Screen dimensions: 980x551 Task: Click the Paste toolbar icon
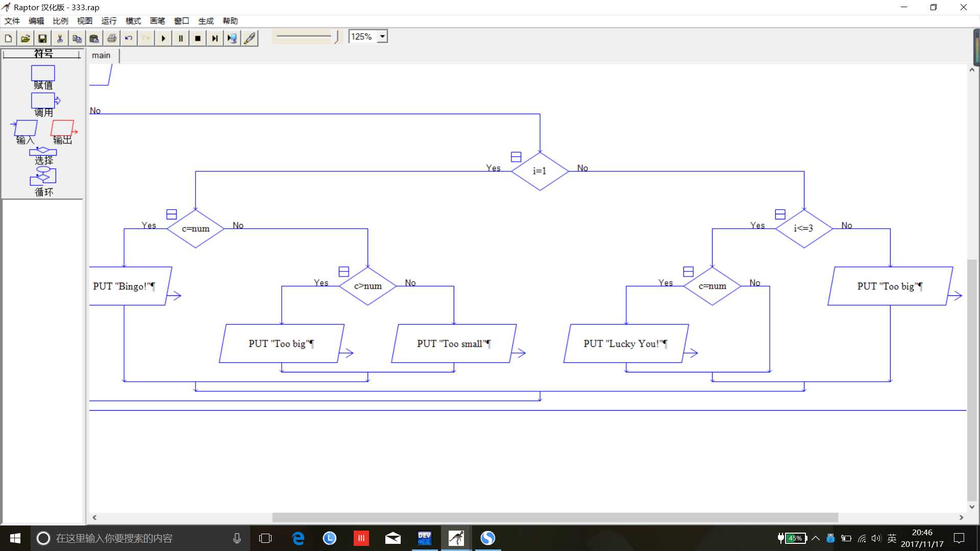pyautogui.click(x=94, y=38)
